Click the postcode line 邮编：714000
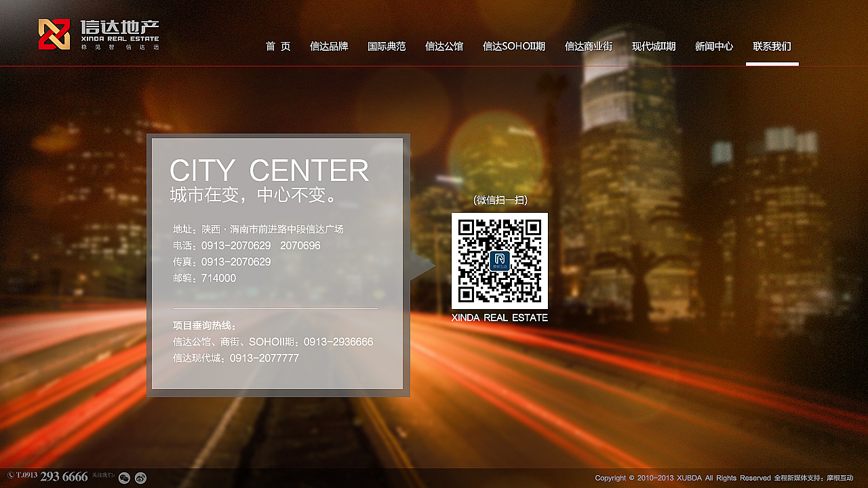This screenshot has width=868, height=488. (205, 278)
